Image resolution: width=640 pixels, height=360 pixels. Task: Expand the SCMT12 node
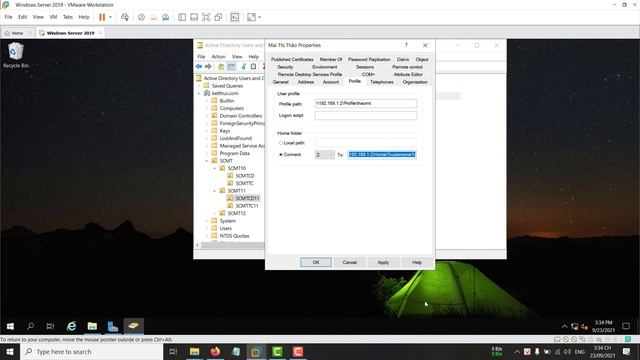point(215,213)
